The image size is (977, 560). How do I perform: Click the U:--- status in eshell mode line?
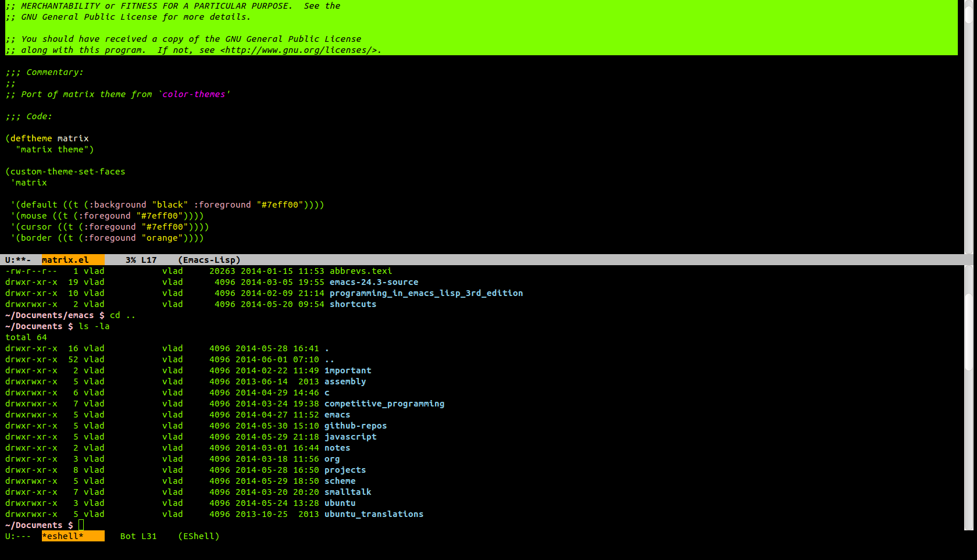pos(18,536)
